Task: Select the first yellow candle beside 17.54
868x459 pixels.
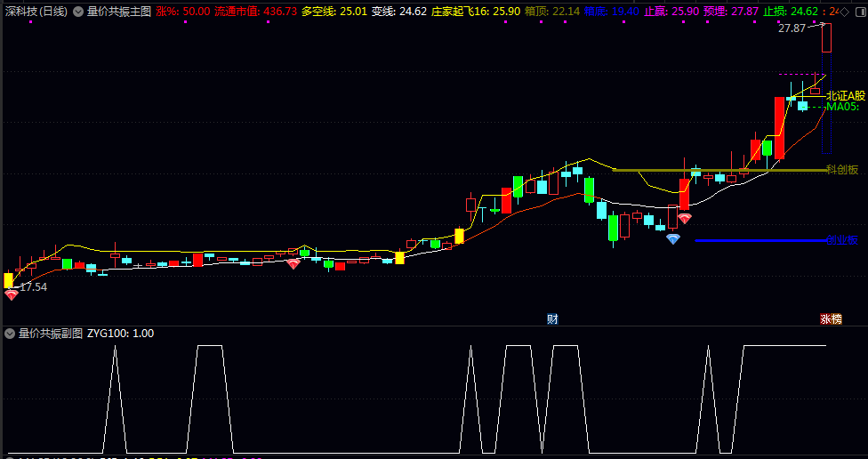Action: click(8, 280)
